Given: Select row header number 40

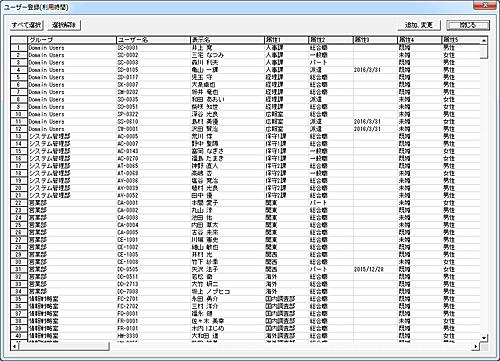Looking at the screenshot, I should (x=19, y=336).
